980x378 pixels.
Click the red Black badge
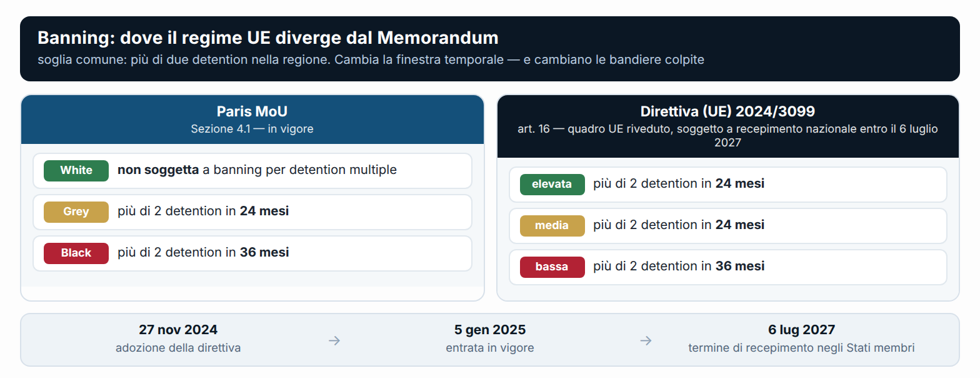(x=76, y=253)
